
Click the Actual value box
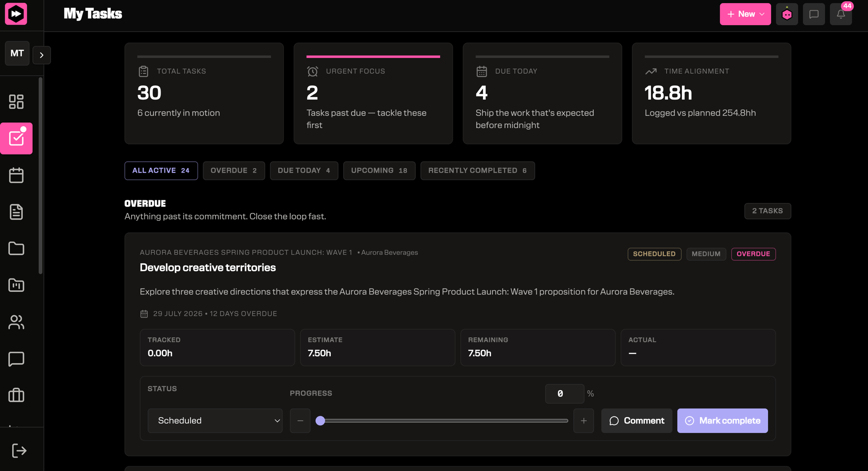[x=698, y=347]
